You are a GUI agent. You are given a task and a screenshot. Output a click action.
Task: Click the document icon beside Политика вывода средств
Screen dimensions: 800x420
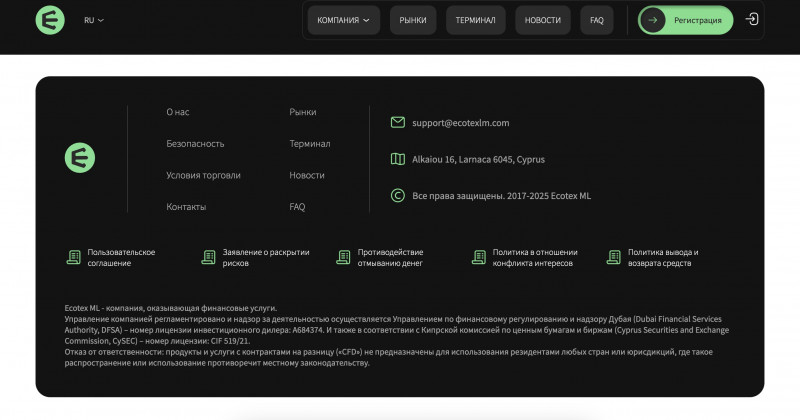pos(613,257)
